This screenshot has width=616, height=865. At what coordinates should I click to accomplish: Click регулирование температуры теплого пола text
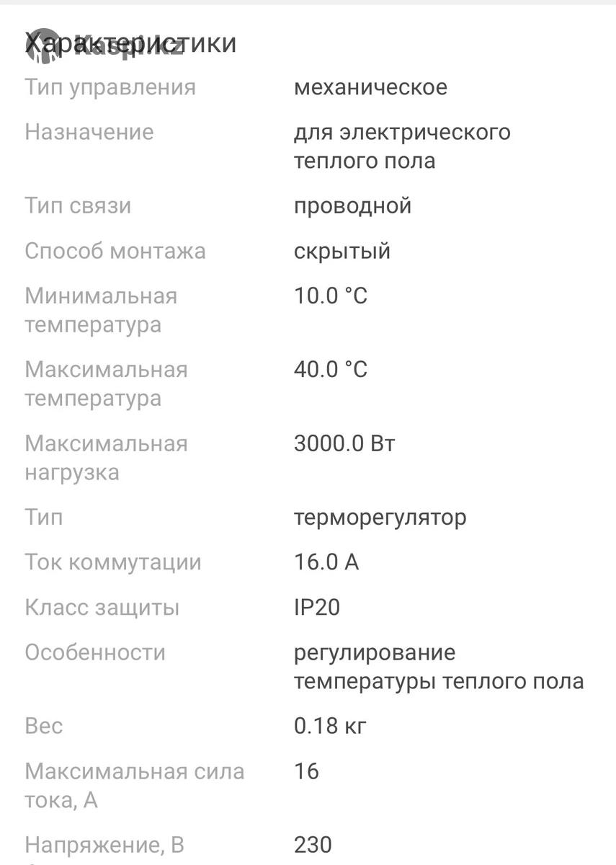click(439, 667)
